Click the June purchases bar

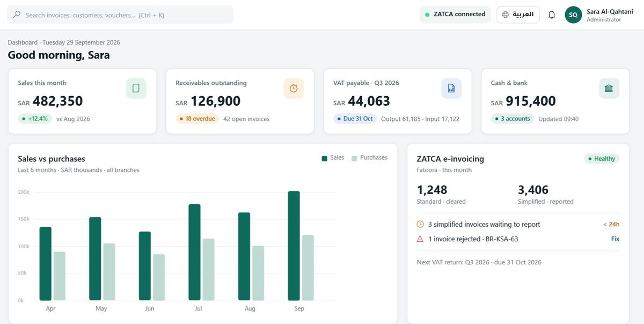[x=159, y=277]
